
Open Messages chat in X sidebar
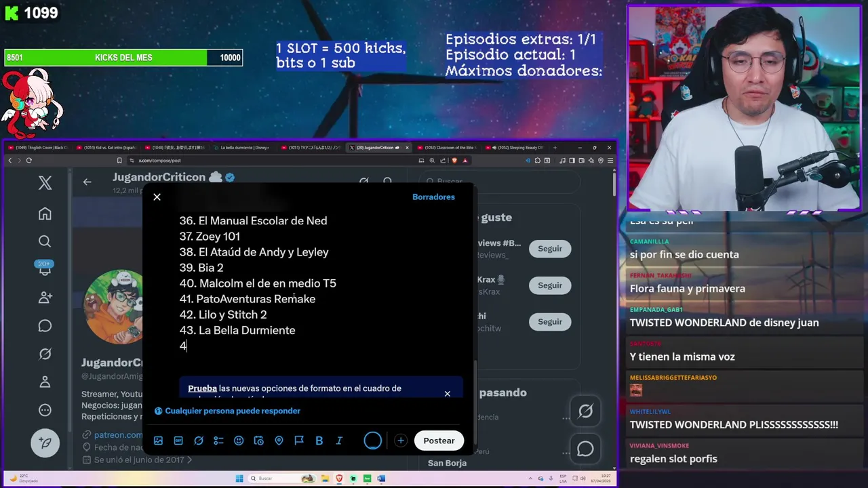45,326
